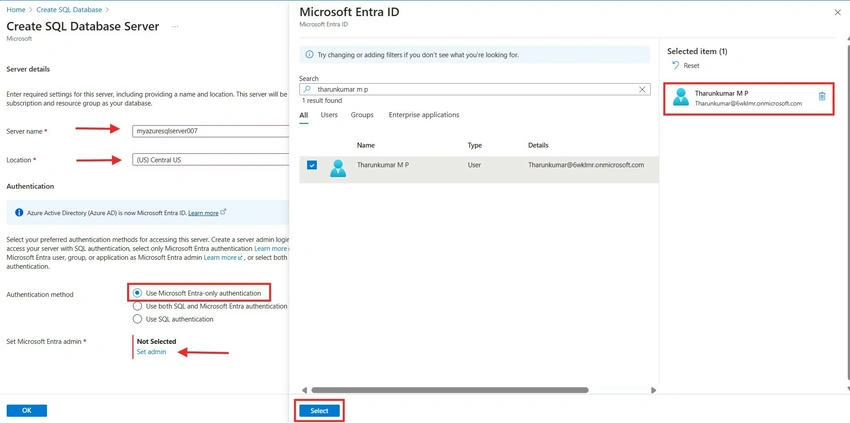This screenshot has height=423, width=850.
Task: Open the Location dropdown showing Central US
Action: tap(210, 160)
